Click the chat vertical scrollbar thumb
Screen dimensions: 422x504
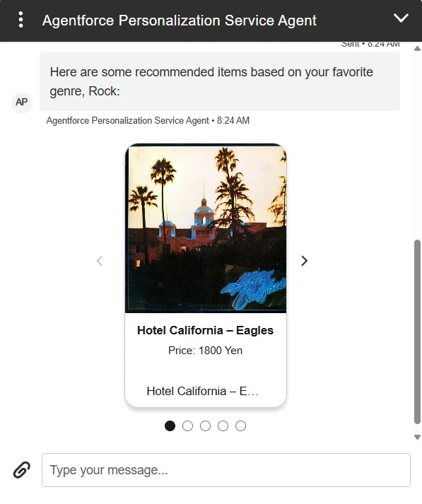pos(417,332)
